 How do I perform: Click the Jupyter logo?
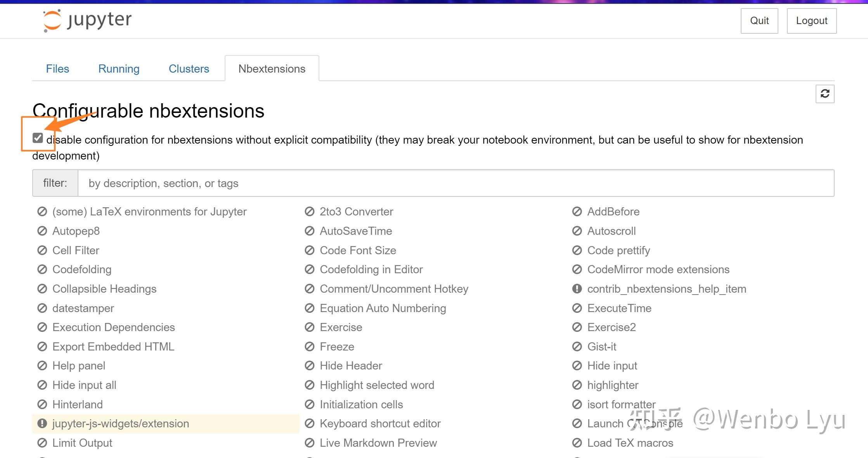[x=87, y=20]
